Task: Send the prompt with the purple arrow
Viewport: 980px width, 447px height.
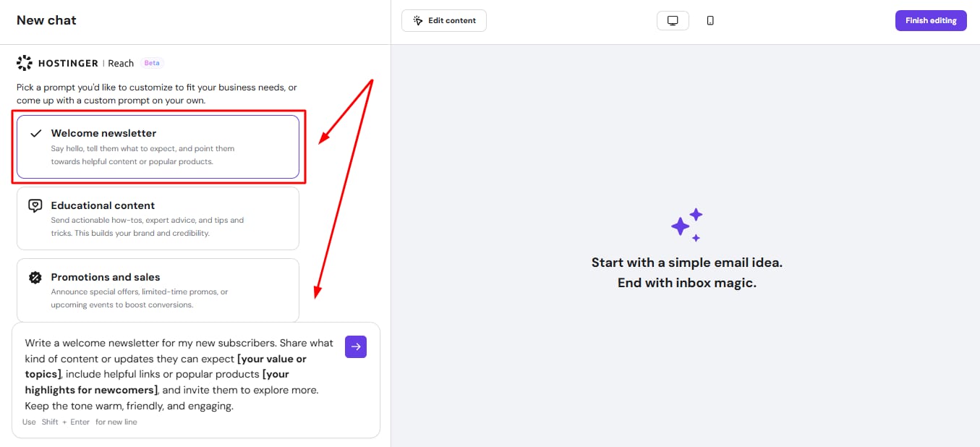Action: pos(356,346)
